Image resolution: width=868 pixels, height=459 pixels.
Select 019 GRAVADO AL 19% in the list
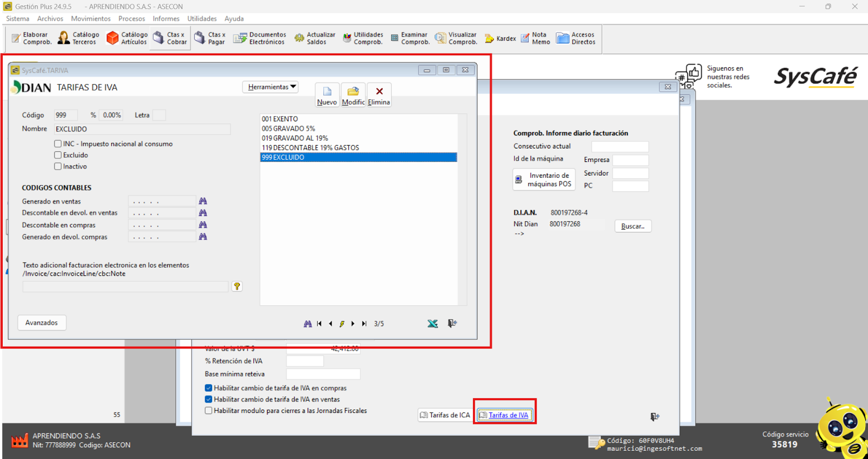click(x=295, y=138)
